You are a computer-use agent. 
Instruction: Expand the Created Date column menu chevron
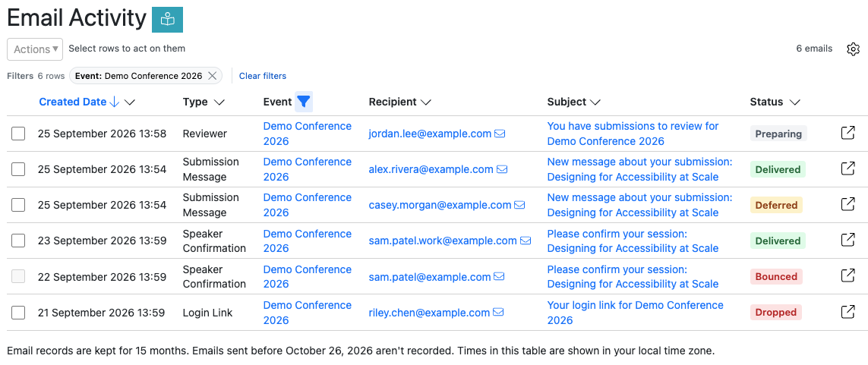coord(130,102)
